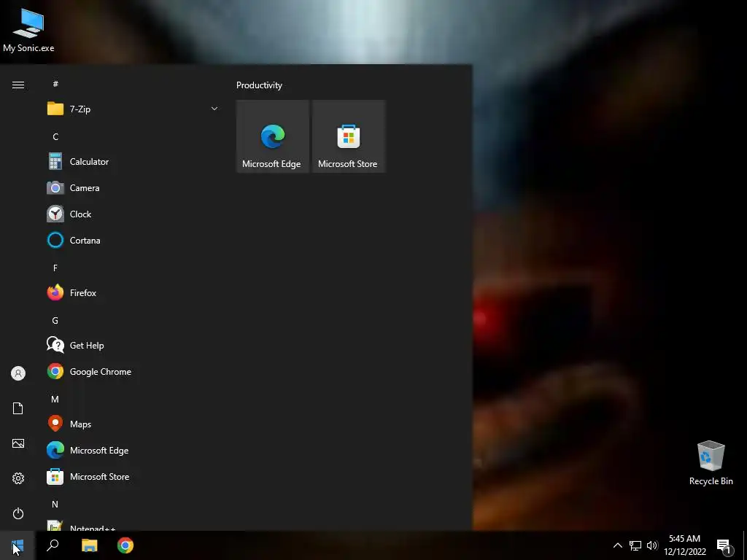Image resolution: width=747 pixels, height=560 pixels.
Task: Click the letter N section header
Action: pos(55,504)
